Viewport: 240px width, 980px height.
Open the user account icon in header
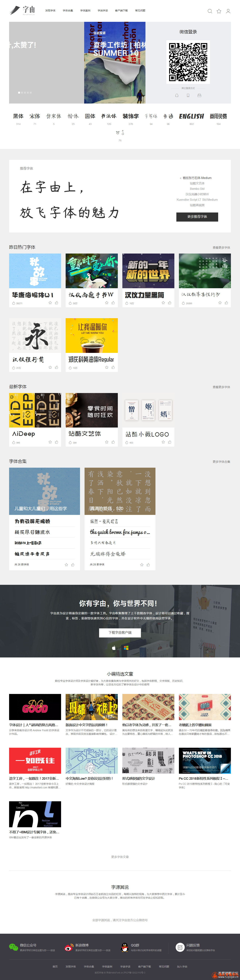pyautogui.click(x=228, y=11)
